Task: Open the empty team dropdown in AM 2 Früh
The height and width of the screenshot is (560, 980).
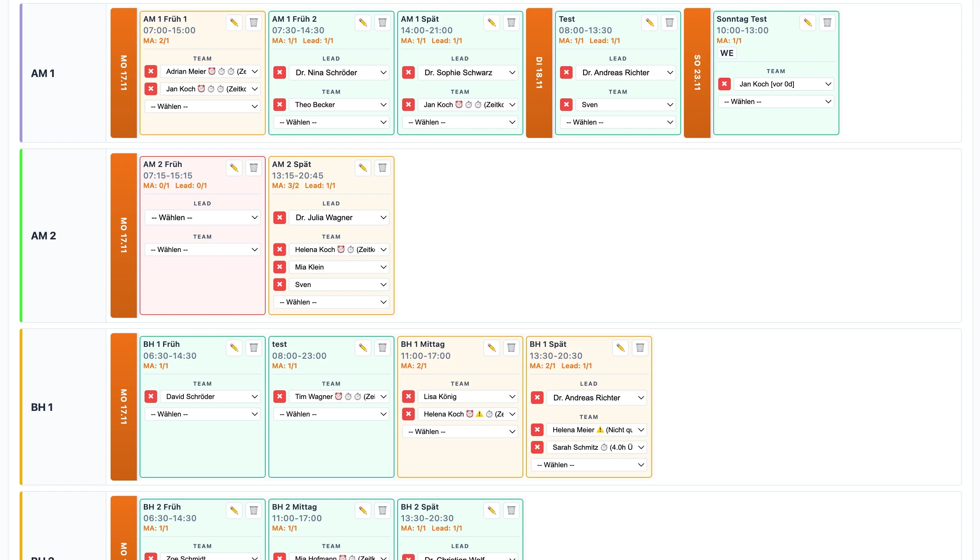Action: [x=203, y=250]
